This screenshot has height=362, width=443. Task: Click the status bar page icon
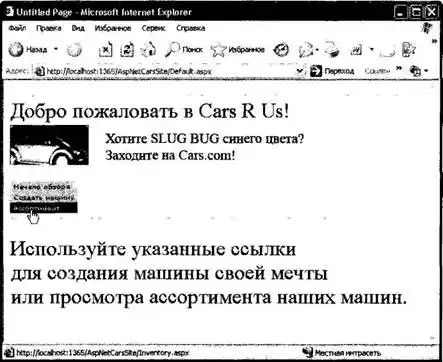pos(9,353)
